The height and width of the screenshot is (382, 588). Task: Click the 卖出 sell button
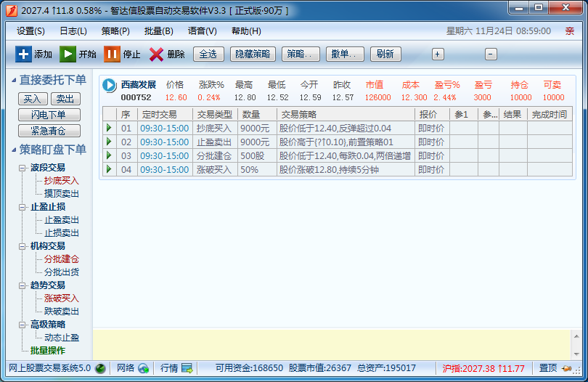(x=65, y=99)
